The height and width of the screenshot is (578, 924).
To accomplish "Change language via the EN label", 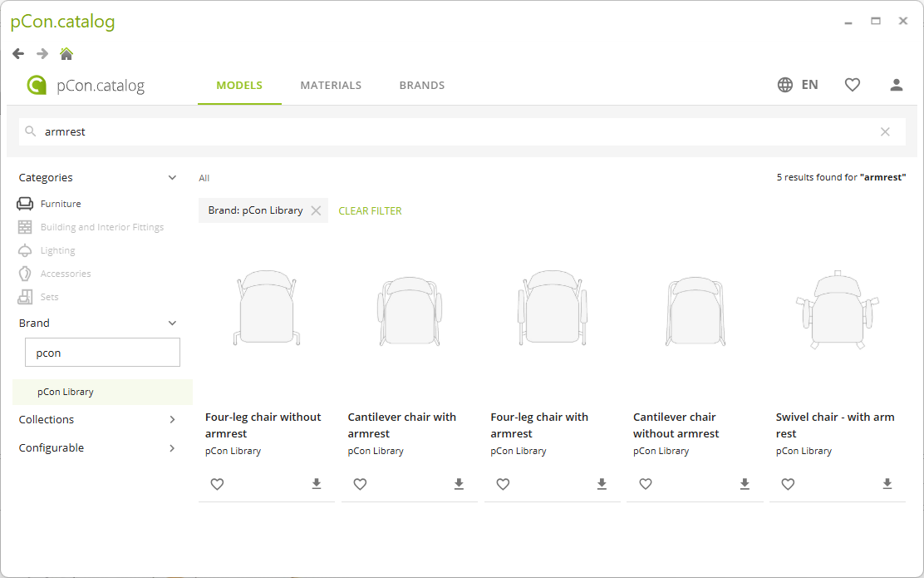I will (x=809, y=85).
